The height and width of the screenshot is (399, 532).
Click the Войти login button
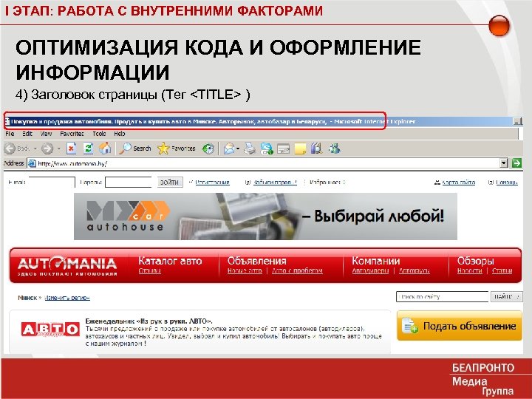point(170,183)
